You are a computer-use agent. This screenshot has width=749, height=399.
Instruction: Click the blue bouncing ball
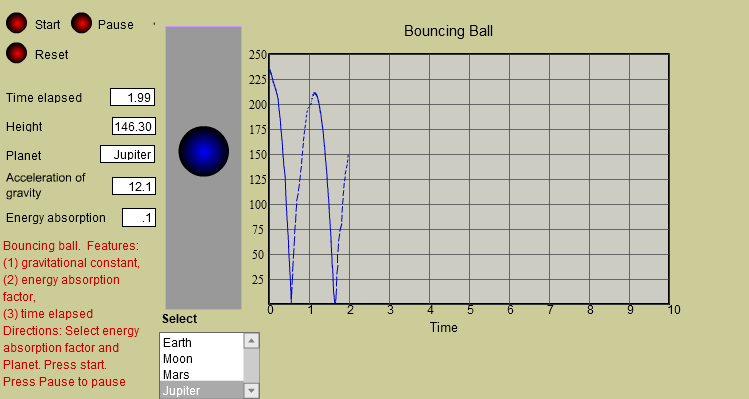[x=203, y=151]
